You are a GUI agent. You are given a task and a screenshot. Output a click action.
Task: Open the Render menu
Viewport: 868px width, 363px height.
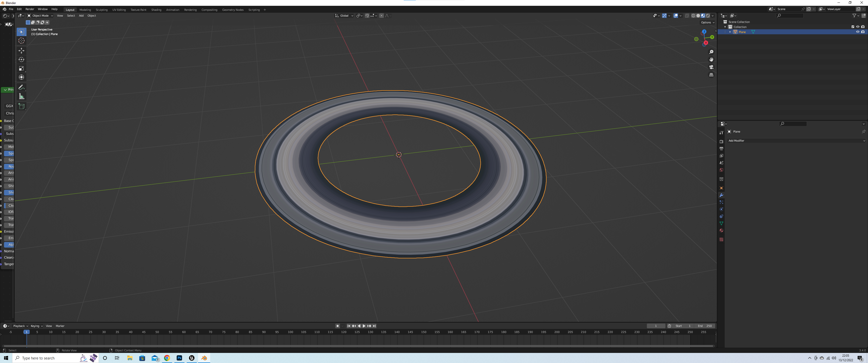(30, 9)
